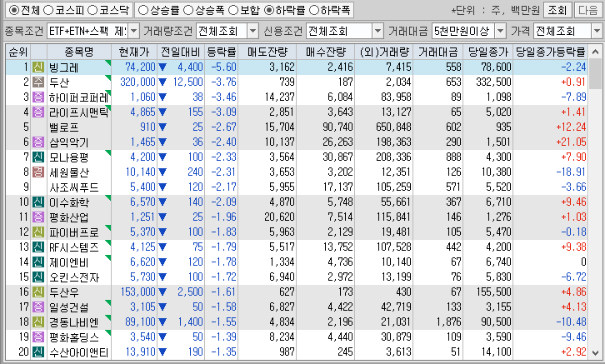
Task: Sort by 당일종가 column header
Action: tap(488, 52)
